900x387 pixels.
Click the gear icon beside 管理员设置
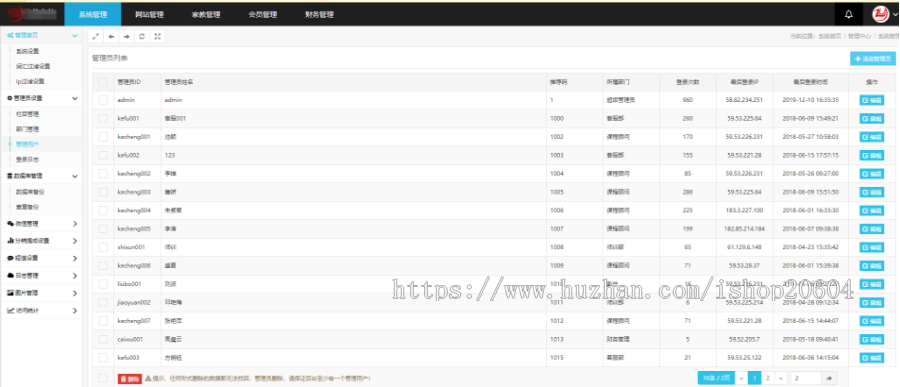pyautogui.click(x=10, y=98)
